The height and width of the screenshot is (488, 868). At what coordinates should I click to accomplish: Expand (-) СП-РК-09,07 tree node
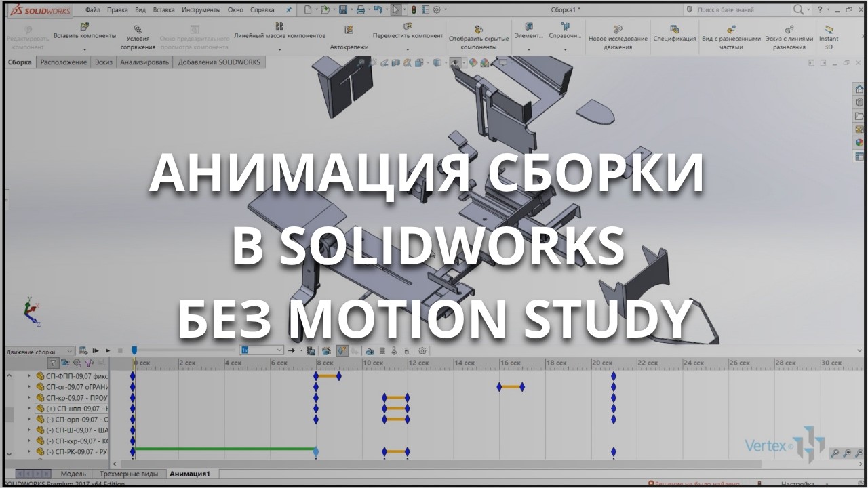[29, 451]
